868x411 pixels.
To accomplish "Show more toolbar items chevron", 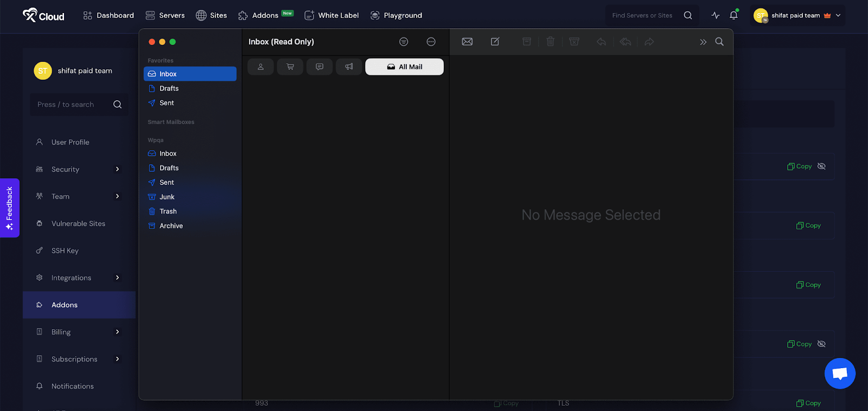I will coord(703,42).
